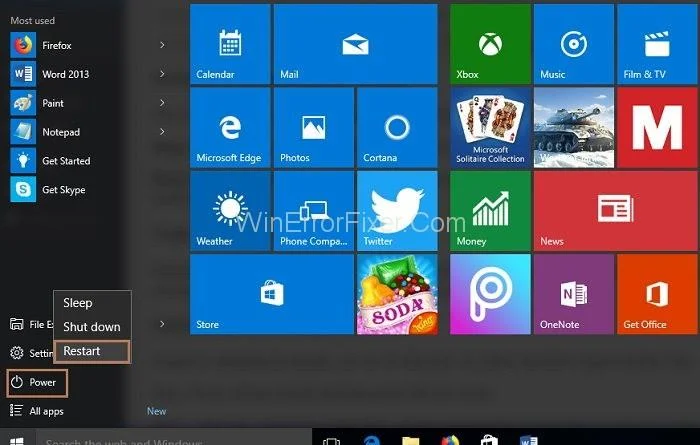
Task: Click the taskbar search box
Action: 174,438
